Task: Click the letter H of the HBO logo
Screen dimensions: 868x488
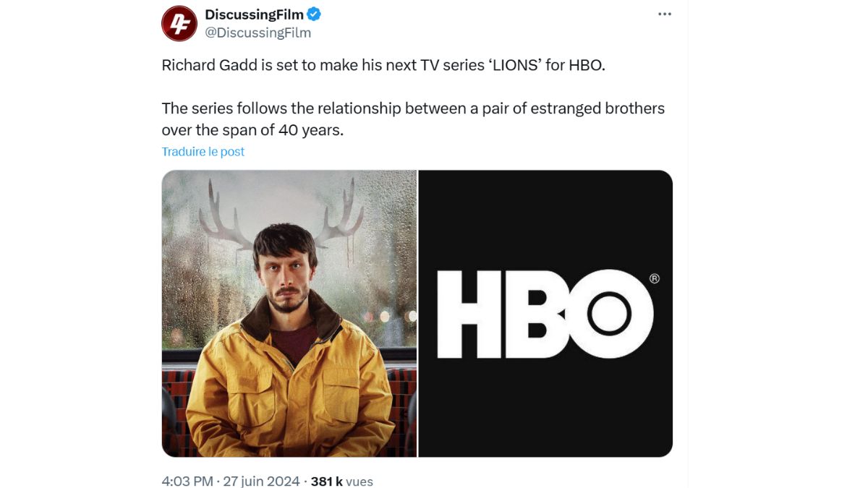Action: (x=471, y=314)
